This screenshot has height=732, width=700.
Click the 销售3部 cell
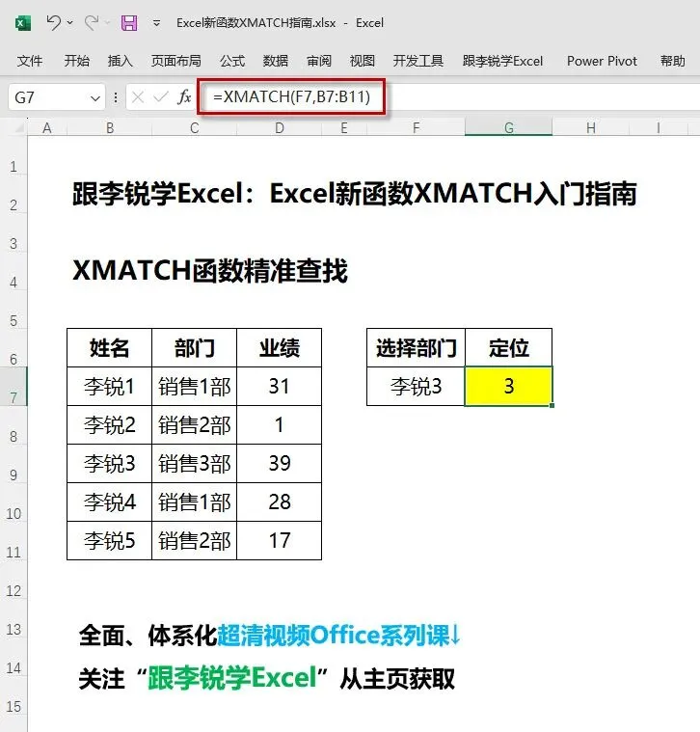[x=195, y=464]
